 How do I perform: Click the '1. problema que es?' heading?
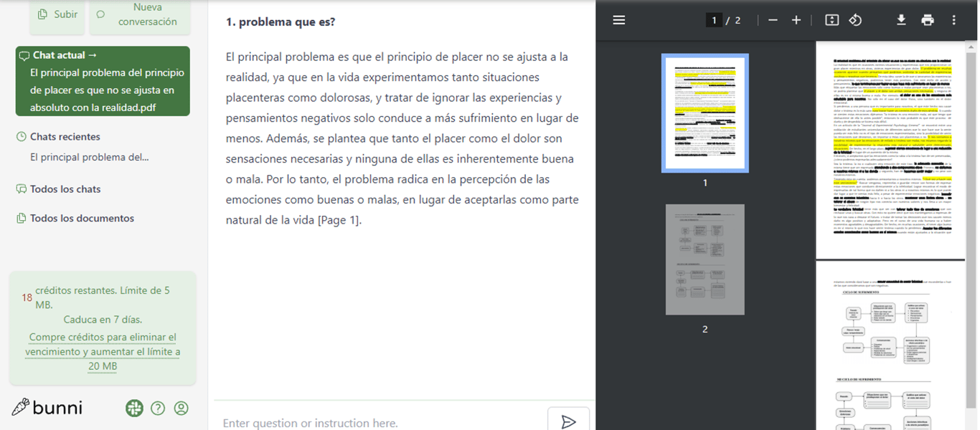(281, 22)
